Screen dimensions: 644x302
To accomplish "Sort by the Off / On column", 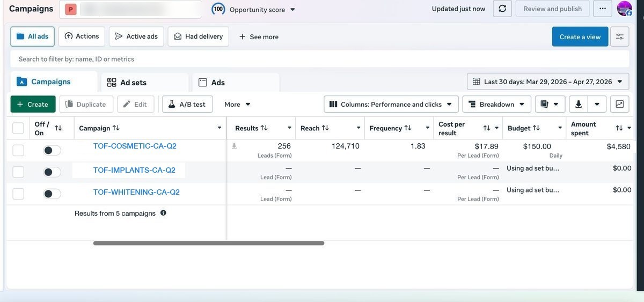I will [58, 128].
